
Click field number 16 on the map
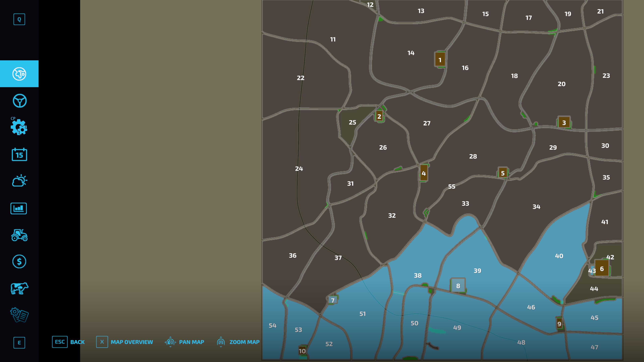[x=465, y=68]
